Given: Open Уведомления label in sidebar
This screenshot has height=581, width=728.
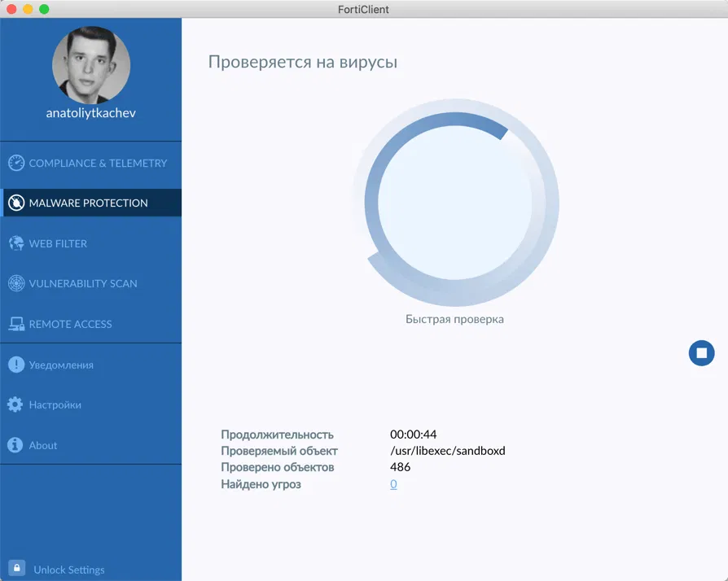Looking at the screenshot, I should 61,365.
